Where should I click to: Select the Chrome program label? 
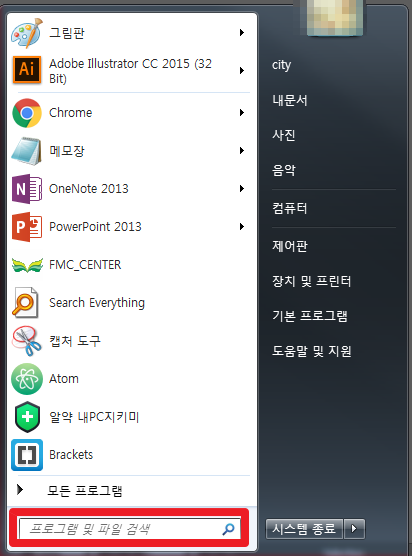tap(71, 113)
